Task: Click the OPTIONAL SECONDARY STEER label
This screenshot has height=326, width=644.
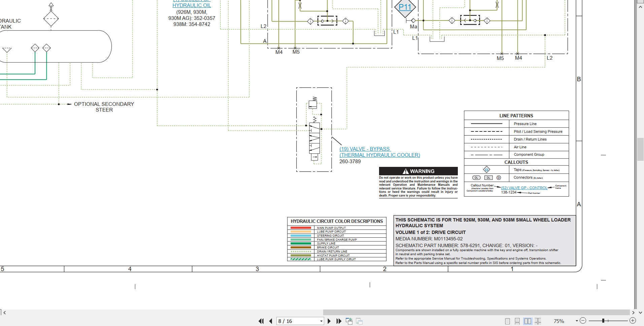Action: click(104, 107)
